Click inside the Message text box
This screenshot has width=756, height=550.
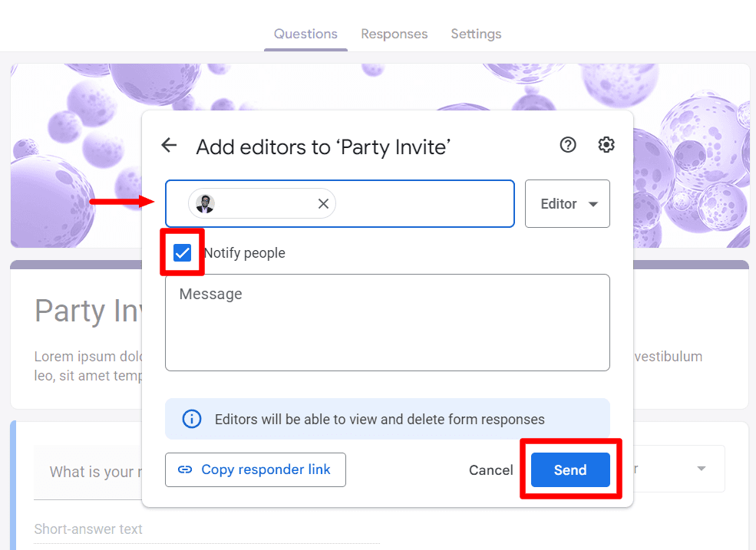click(387, 322)
